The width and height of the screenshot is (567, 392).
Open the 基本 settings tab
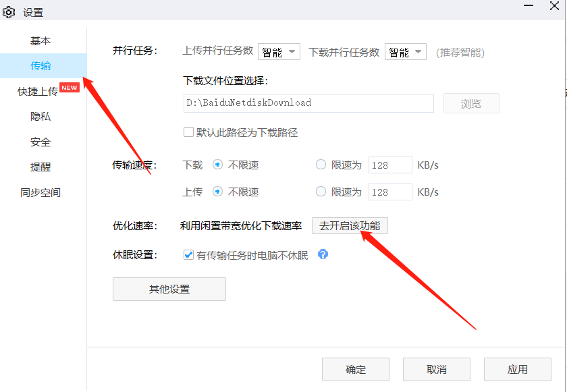tap(40, 41)
